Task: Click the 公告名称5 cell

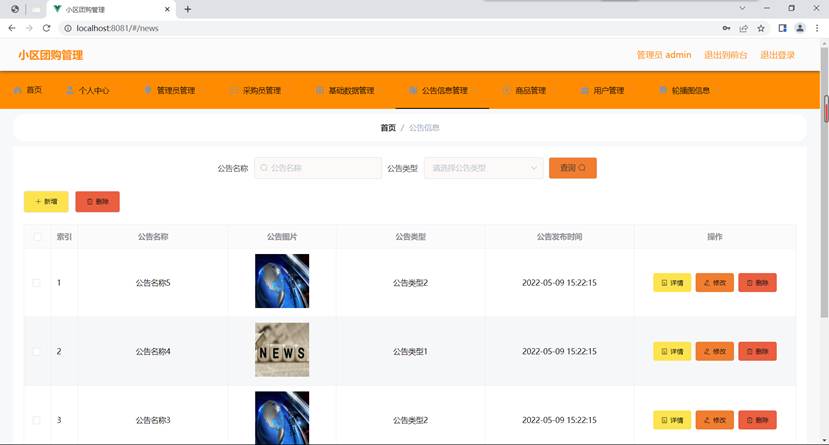Action: tap(153, 283)
